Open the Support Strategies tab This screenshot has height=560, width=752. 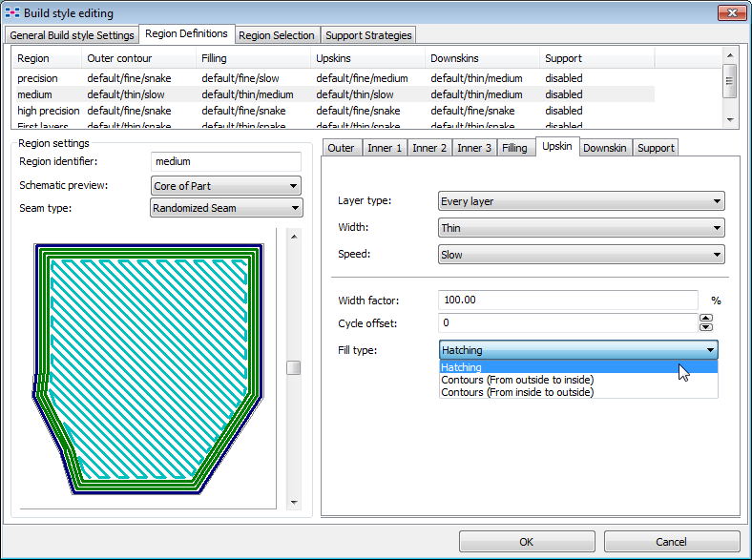click(367, 35)
